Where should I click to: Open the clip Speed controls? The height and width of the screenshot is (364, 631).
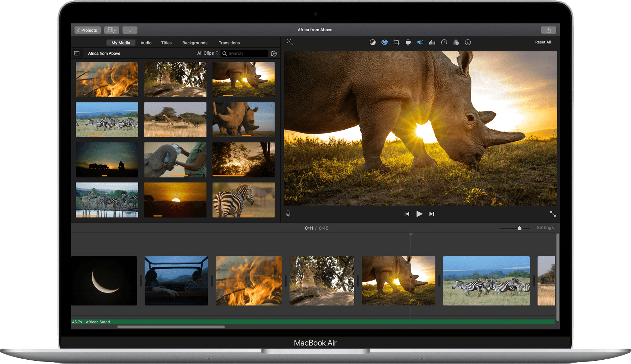pos(444,42)
